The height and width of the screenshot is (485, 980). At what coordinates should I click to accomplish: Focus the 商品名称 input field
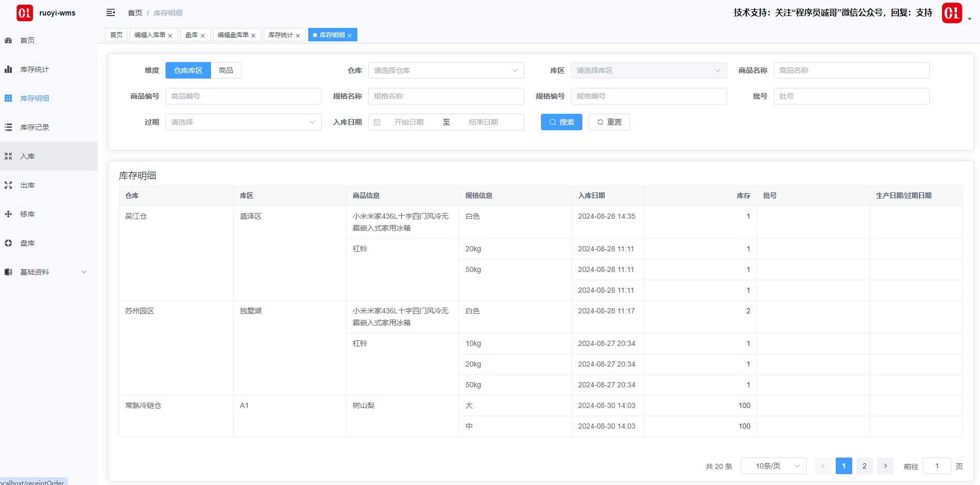[x=852, y=70]
